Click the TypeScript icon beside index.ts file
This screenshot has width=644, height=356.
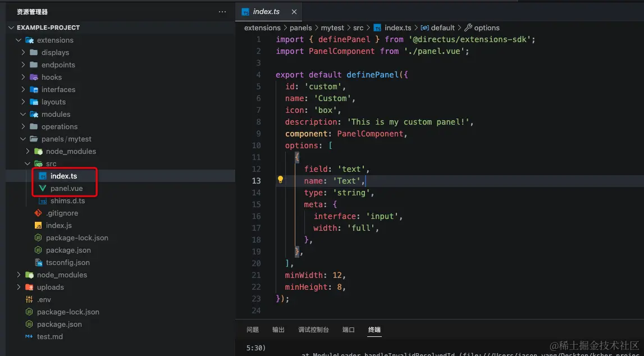(x=43, y=176)
